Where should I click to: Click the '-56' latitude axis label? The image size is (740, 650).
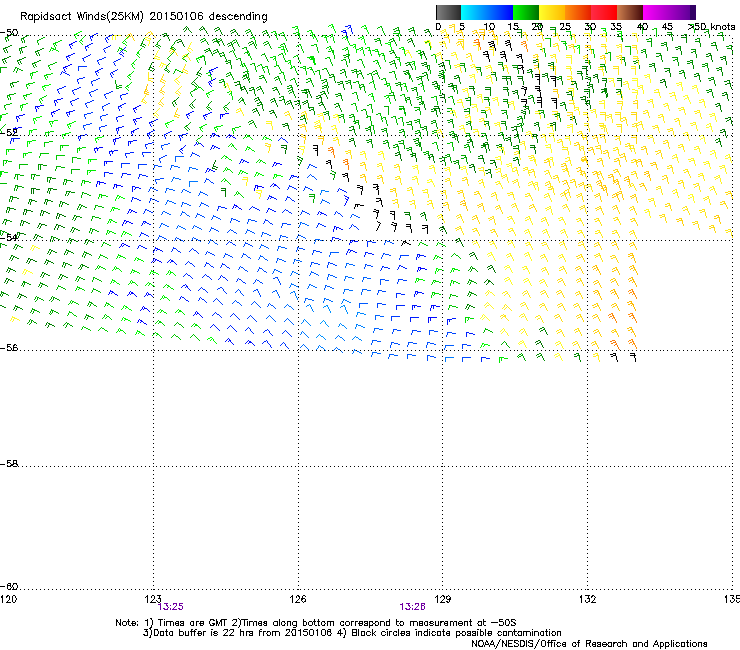[x=9, y=348]
